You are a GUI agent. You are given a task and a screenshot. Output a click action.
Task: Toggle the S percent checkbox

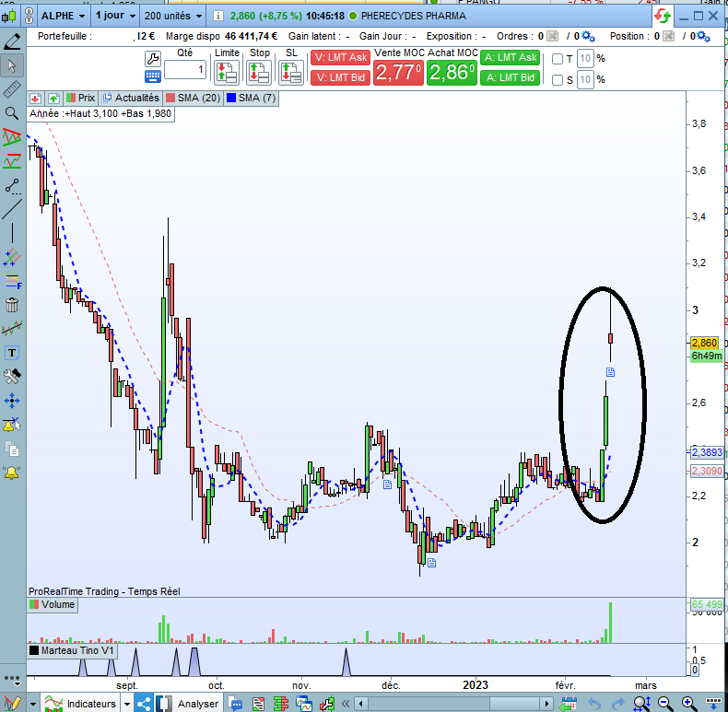pyautogui.click(x=558, y=80)
